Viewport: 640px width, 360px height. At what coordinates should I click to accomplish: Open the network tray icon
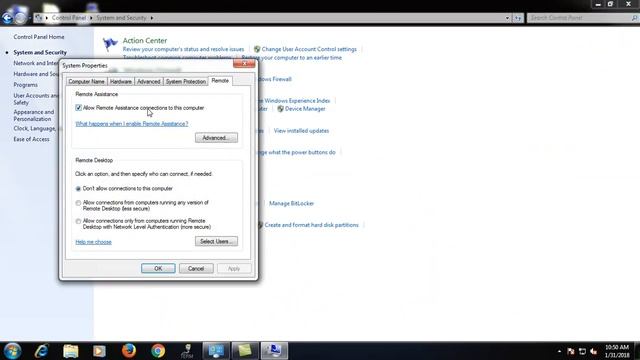tap(582, 351)
